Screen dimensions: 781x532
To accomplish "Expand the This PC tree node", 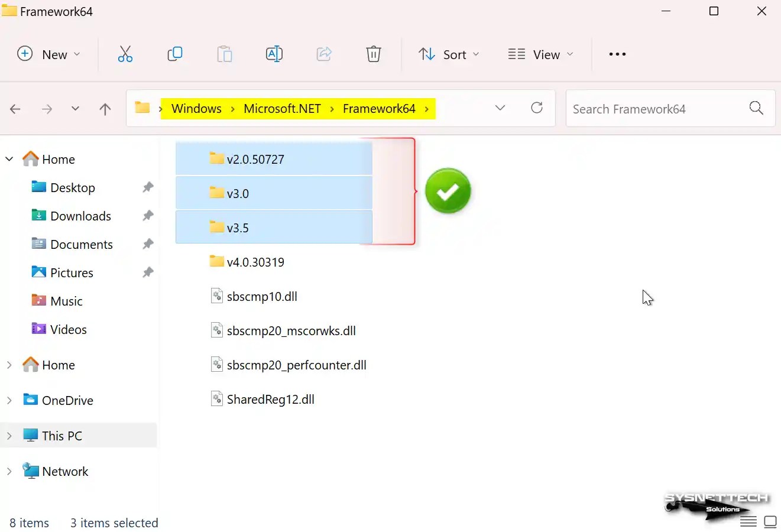I will [x=9, y=436].
